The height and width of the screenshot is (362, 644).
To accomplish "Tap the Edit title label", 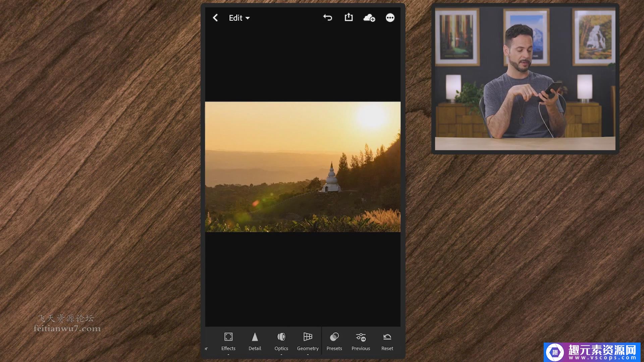I will pos(235,18).
